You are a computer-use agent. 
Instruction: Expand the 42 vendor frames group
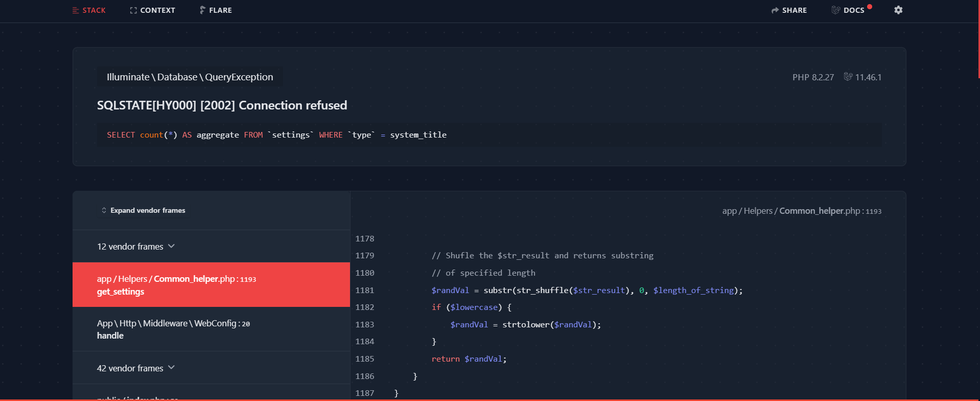[x=136, y=368]
